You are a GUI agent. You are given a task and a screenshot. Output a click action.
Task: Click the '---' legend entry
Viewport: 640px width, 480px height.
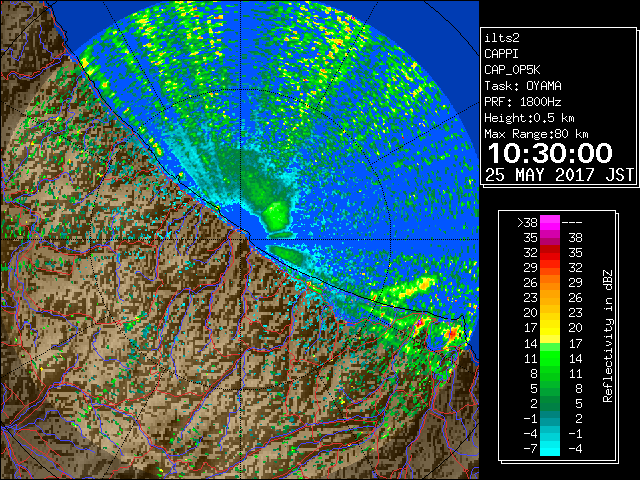click(572, 223)
